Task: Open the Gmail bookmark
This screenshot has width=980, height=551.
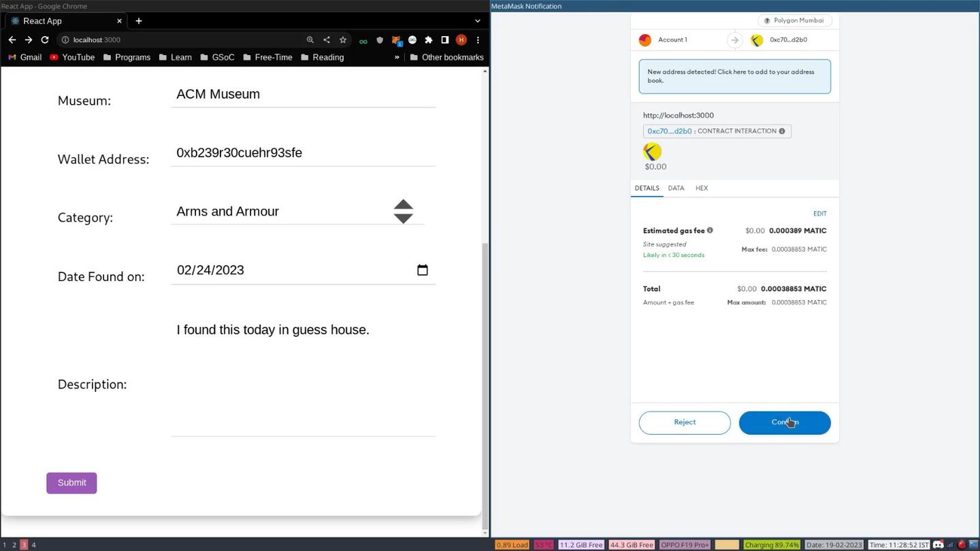Action: click(24, 57)
